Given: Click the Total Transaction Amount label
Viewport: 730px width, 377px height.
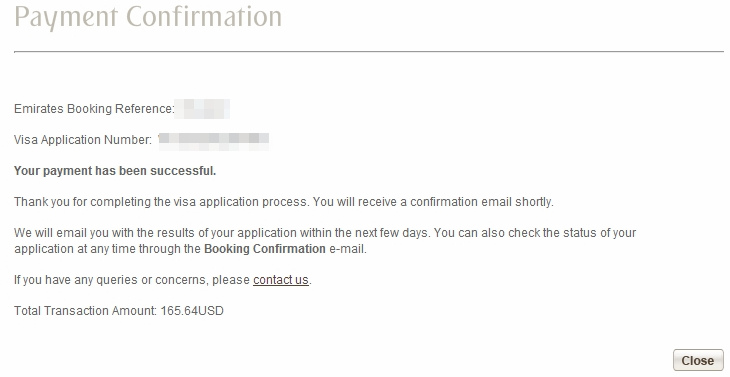Looking at the screenshot, I should pyautogui.click(x=85, y=310).
